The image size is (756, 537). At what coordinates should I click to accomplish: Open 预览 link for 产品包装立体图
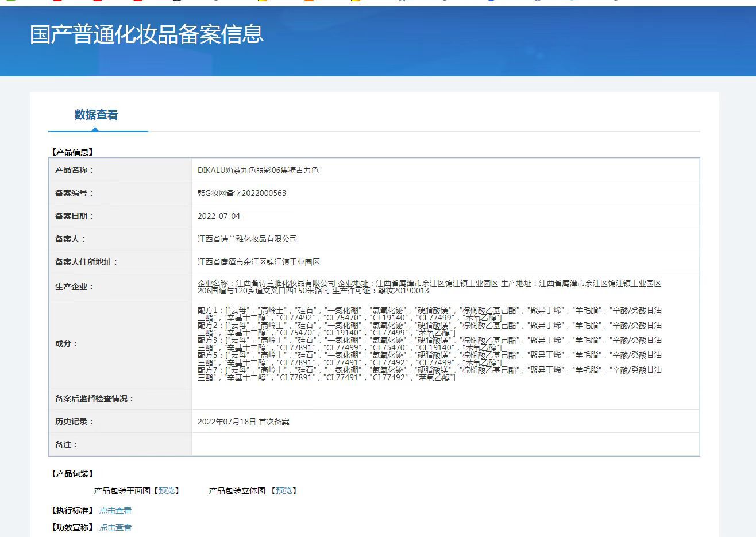(x=284, y=490)
